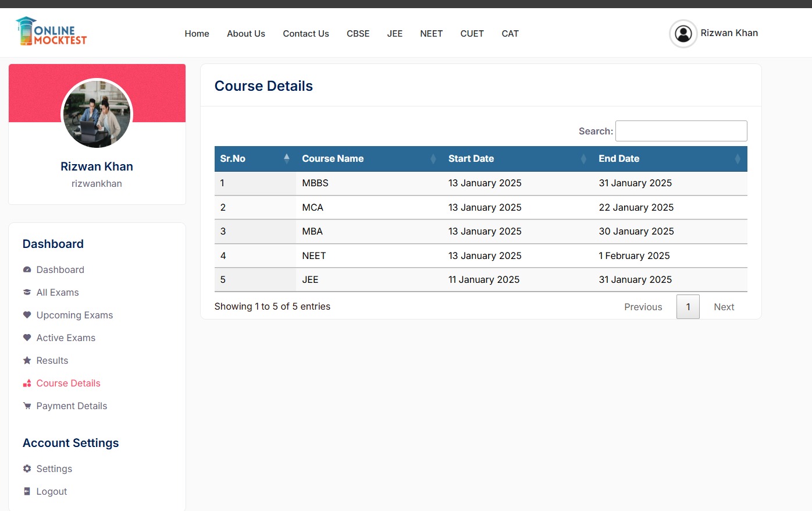Open the Active Exams sidebar link

tap(66, 338)
